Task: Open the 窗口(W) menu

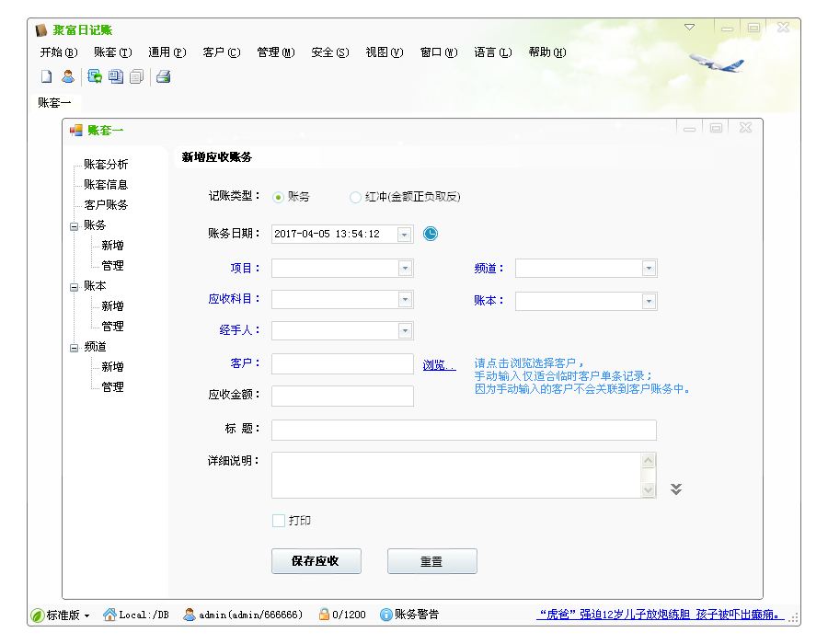Action: pyautogui.click(x=439, y=52)
